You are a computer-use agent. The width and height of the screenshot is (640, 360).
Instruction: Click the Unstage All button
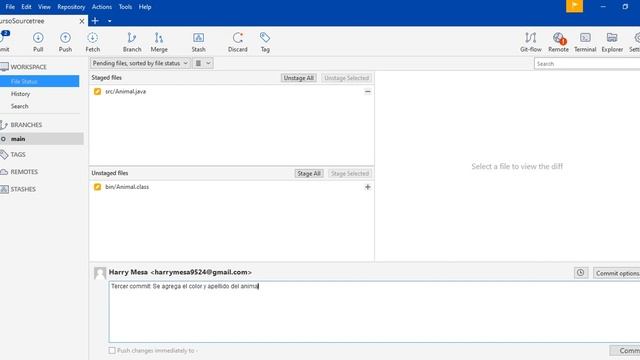point(298,78)
